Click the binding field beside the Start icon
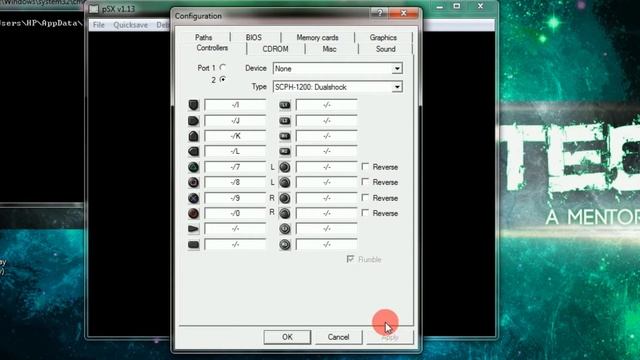Screen dimensions: 640x360 [235, 229]
